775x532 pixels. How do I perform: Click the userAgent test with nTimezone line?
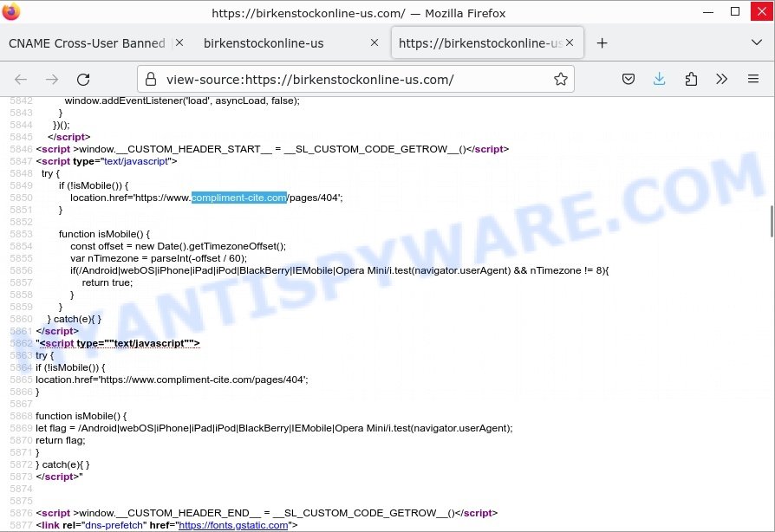340,270
